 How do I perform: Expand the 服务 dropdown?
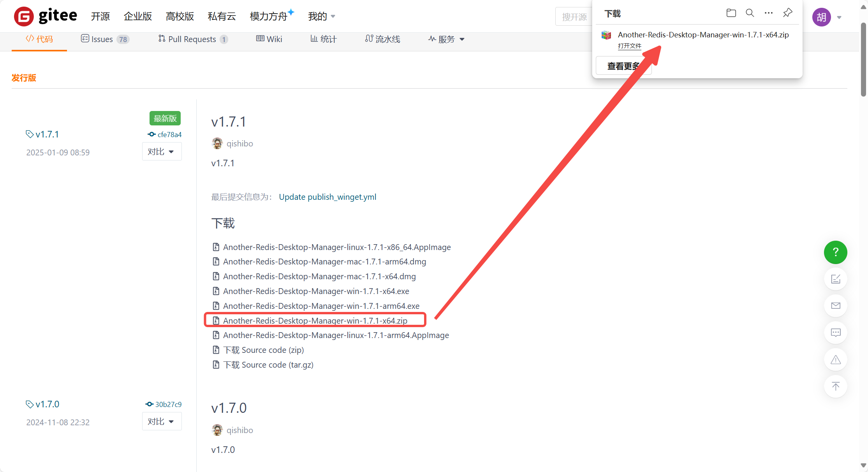[446, 39]
